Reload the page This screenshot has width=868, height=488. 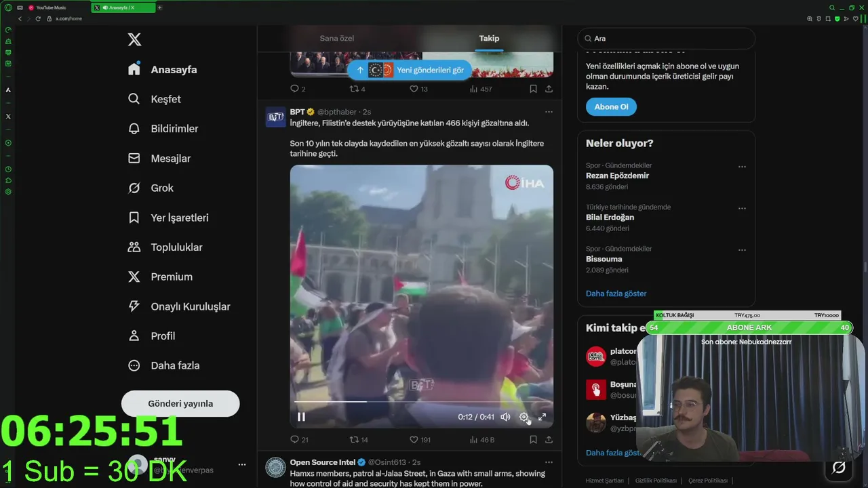click(x=38, y=18)
